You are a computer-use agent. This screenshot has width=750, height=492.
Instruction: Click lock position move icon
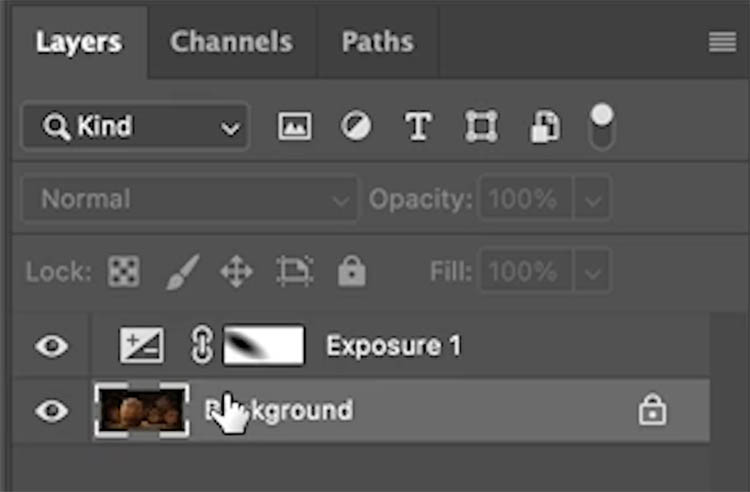236,272
